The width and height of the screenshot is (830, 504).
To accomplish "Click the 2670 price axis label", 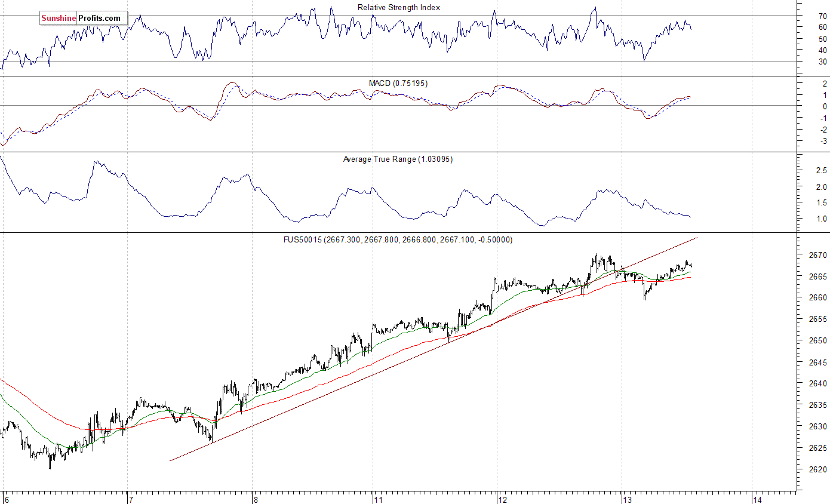I will pos(818,255).
